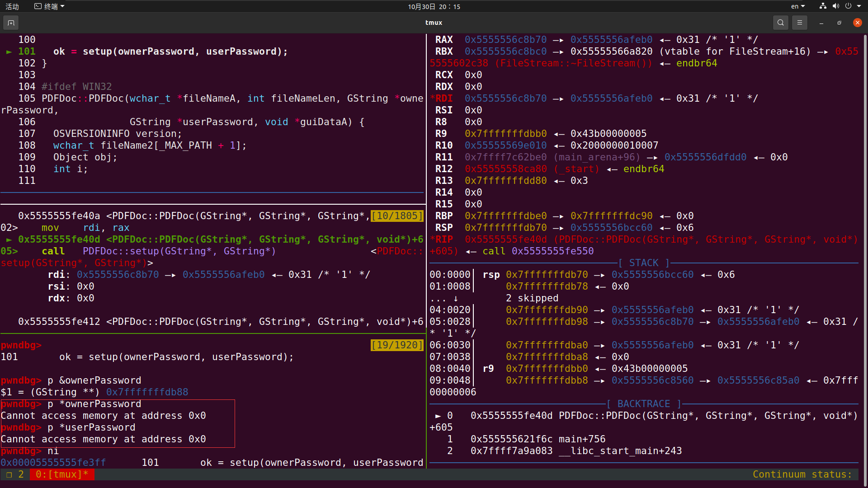Click the '2 skipped' stack line
The width and height of the screenshot is (868, 488).
coord(532,298)
